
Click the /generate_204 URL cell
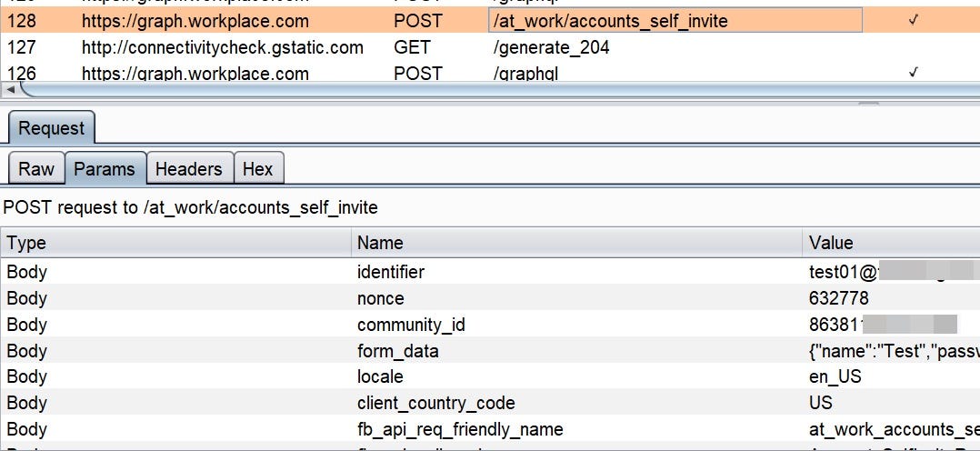point(551,47)
